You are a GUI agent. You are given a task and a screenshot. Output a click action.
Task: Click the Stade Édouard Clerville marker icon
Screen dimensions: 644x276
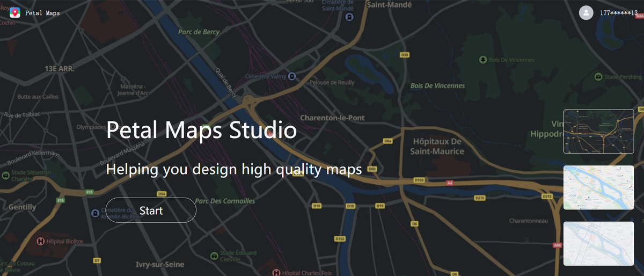[215, 255]
